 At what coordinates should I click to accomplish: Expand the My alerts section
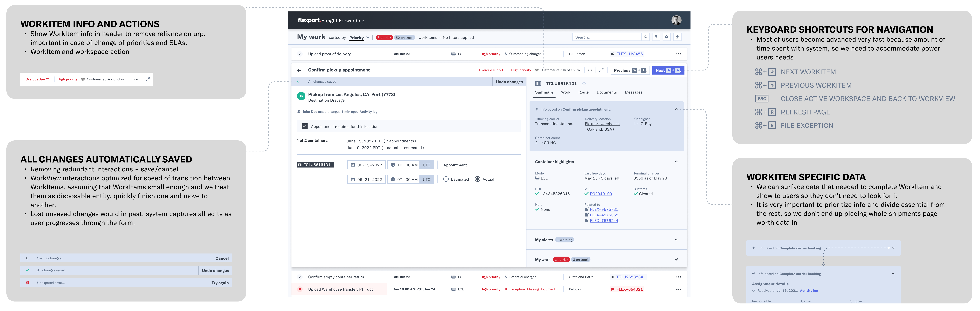click(x=676, y=240)
